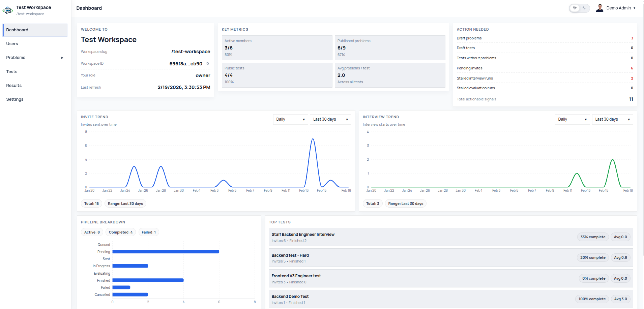Screen dimensions: 644x309
Task: Click the Feb 15 peak on invite chart
Action: point(313,139)
